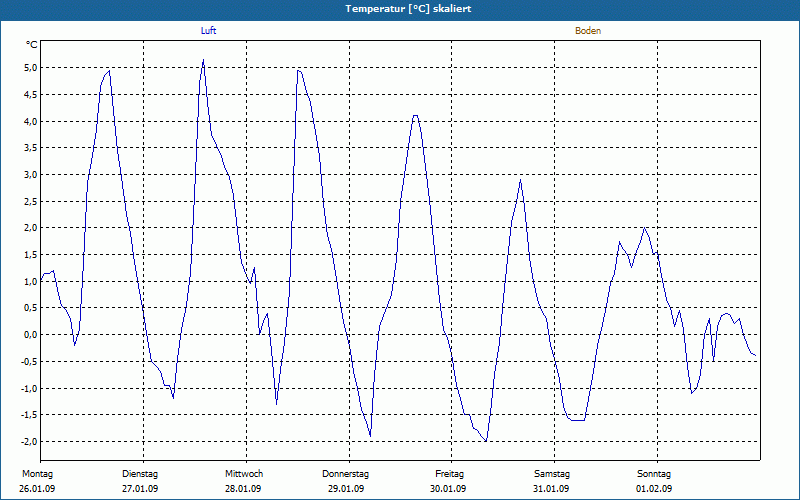Select the Dienstag day label

coord(140,474)
